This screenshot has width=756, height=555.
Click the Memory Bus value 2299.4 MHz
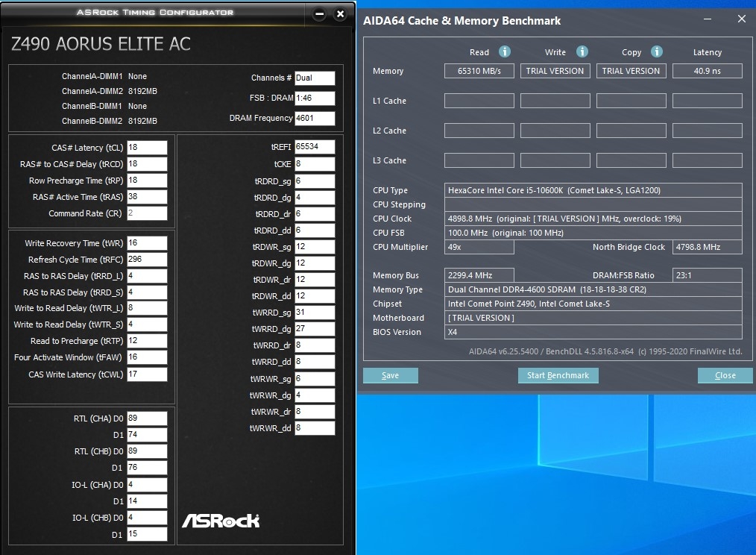[479, 275]
